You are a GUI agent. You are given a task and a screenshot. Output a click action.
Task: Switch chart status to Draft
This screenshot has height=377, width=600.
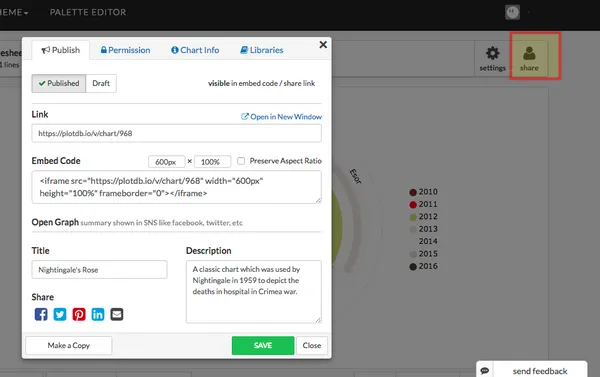pyautogui.click(x=101, y=83)
